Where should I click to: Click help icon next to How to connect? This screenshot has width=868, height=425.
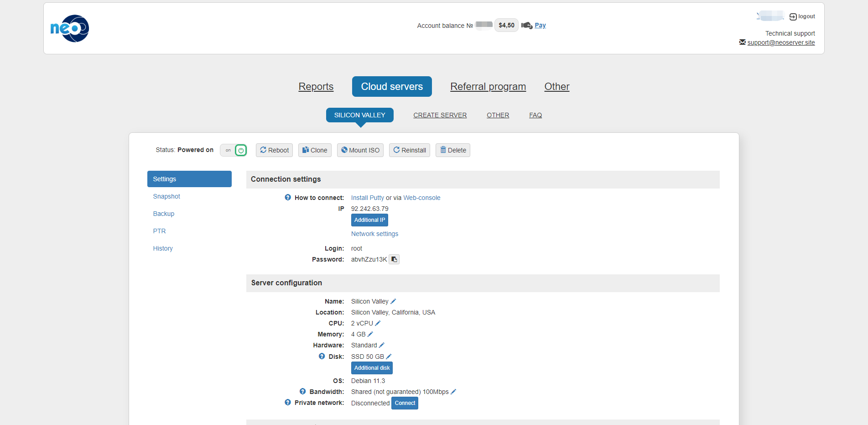pyautogui.click(x=288, y=197)
